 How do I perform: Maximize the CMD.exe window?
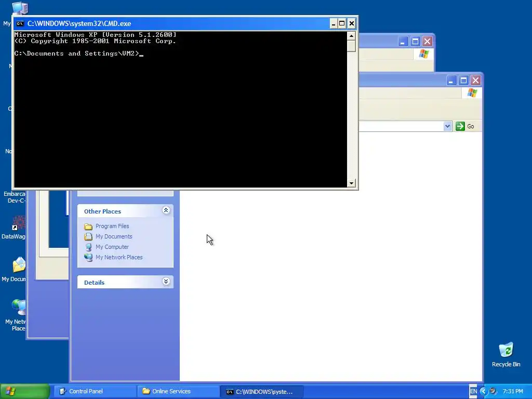[342, 23]
